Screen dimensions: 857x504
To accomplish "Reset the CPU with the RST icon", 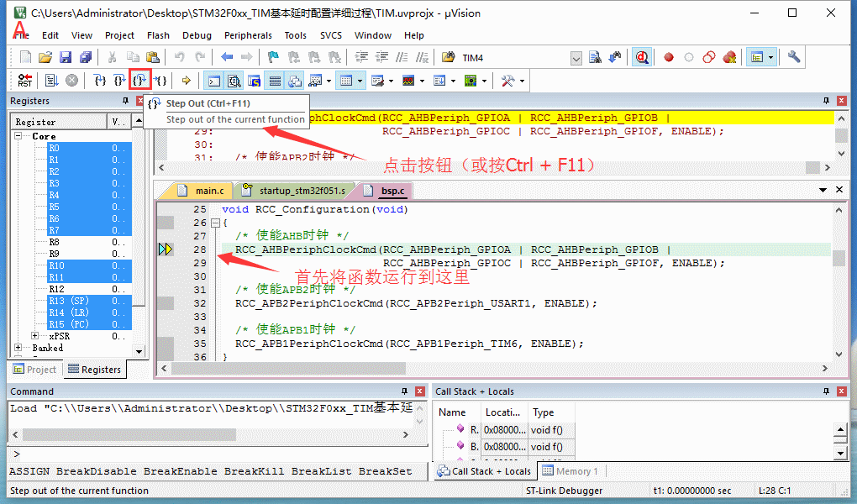I will (25, 81).
